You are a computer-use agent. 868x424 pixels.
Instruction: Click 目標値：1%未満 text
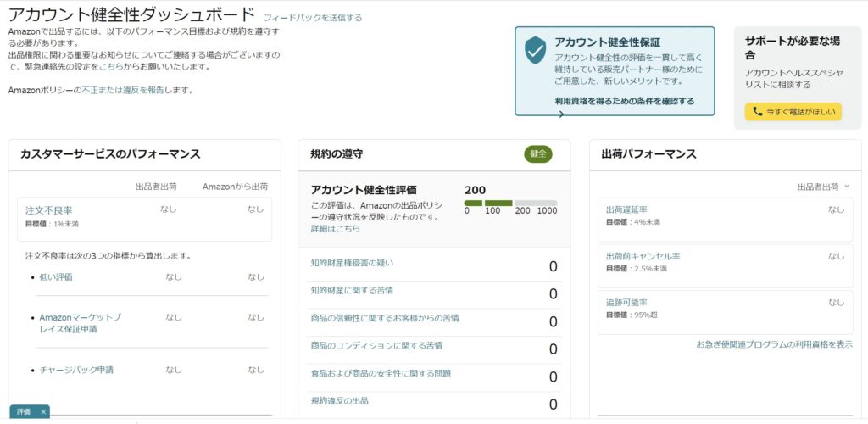(x=52, y=224)
